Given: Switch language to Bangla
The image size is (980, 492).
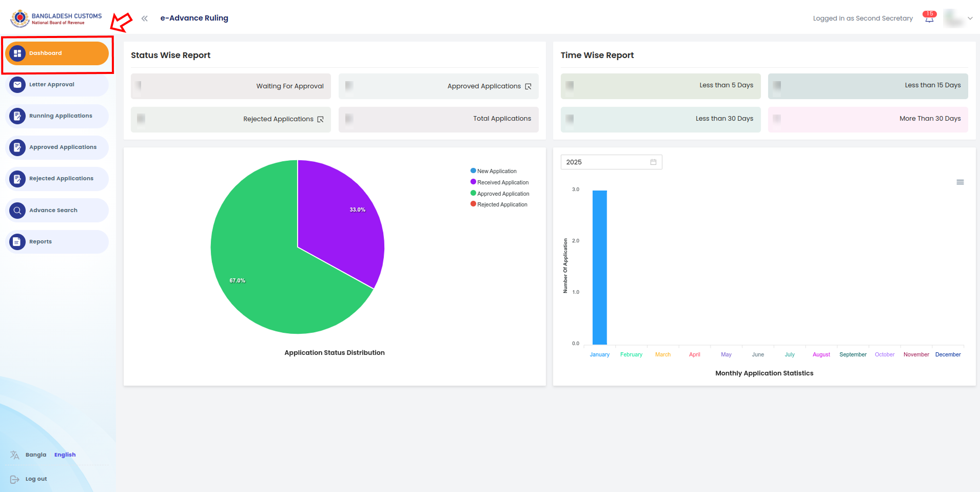Looking at the screenshot, I should 36,455.
